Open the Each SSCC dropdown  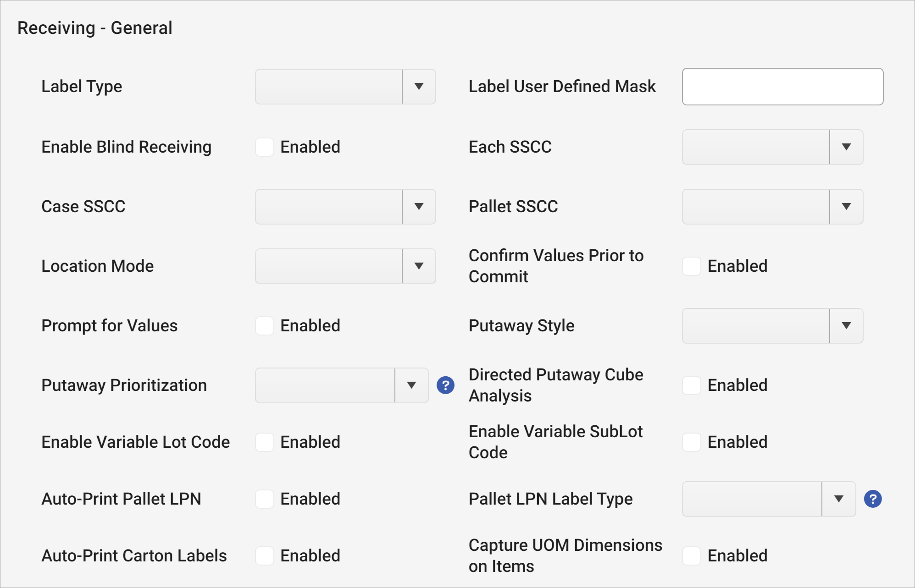tap(845, 147)
